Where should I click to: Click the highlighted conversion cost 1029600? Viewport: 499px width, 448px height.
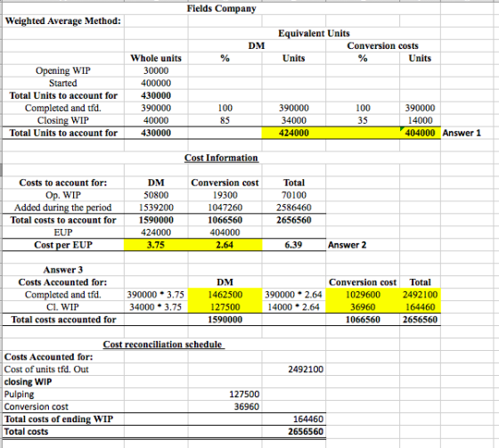tap(363, 295)
